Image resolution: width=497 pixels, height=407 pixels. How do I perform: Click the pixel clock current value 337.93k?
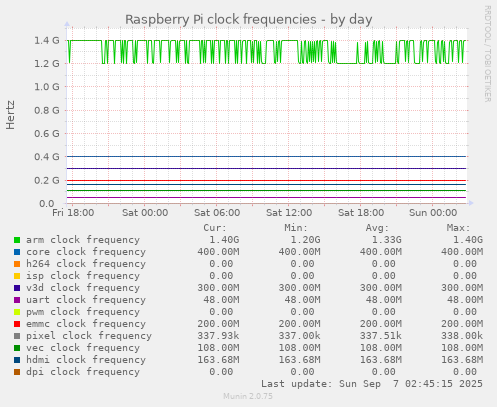[218, 336]
